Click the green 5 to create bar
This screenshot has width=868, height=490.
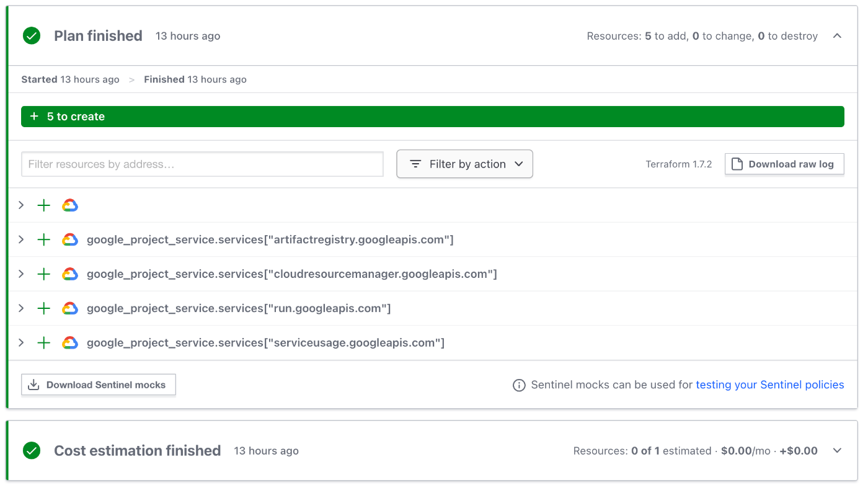click(433, 117)
